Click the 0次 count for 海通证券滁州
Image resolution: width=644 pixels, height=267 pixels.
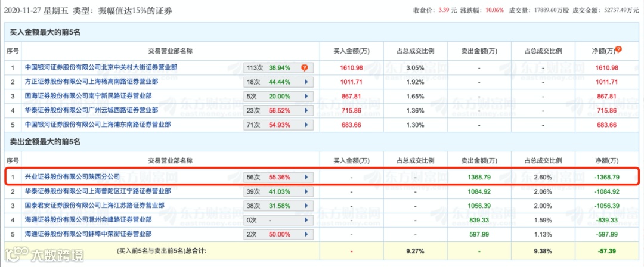tap(252, 220)
